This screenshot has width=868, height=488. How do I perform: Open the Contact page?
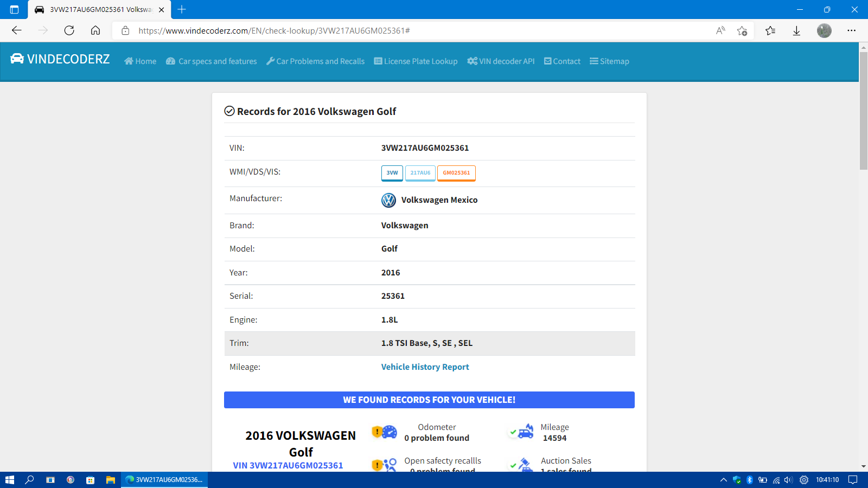pos(562,61)
